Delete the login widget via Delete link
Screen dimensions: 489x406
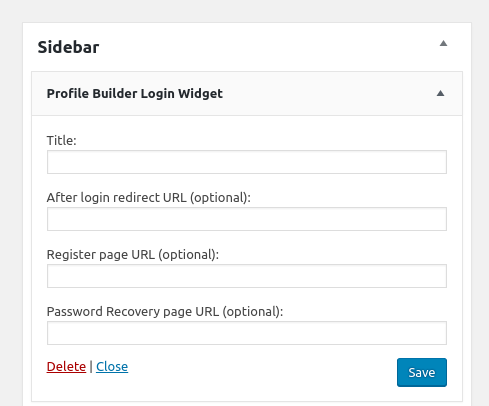66,367
